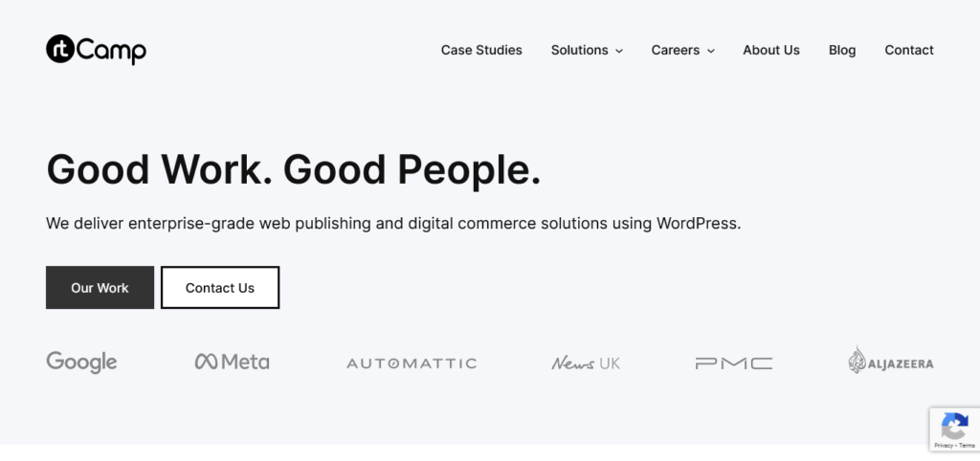This screenshot has height=461, width=980.
Task: Select the Automattic client logo
Action: click(x=412, y=363)
